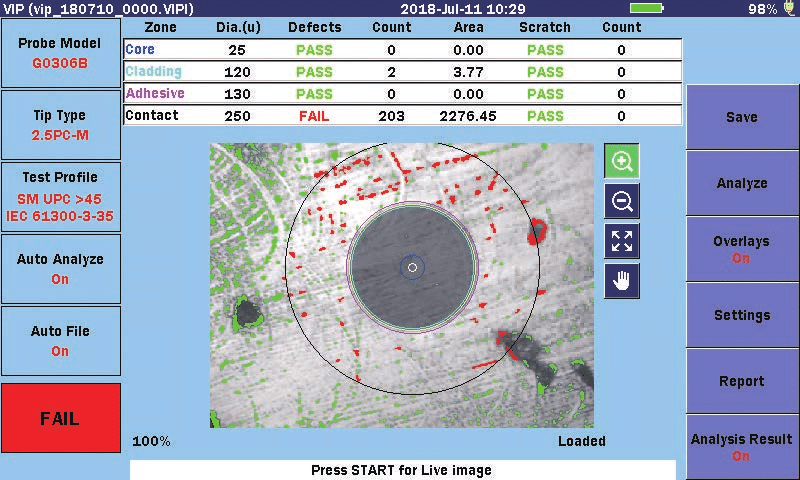The height and width of the screenshot is (480, 800).
Task: Toggle the Overlays option
Action: 742,249
